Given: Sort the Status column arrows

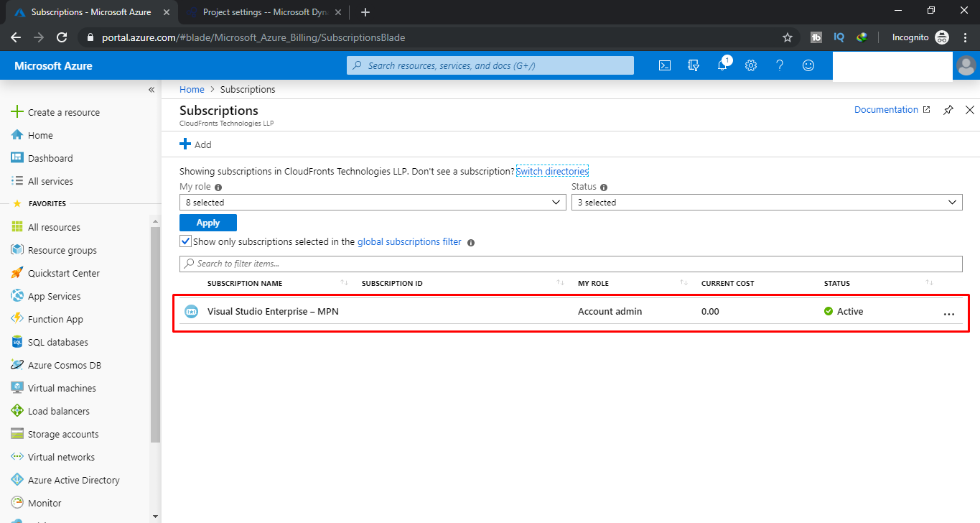Looking at the screenshot, I should (930, 283).
